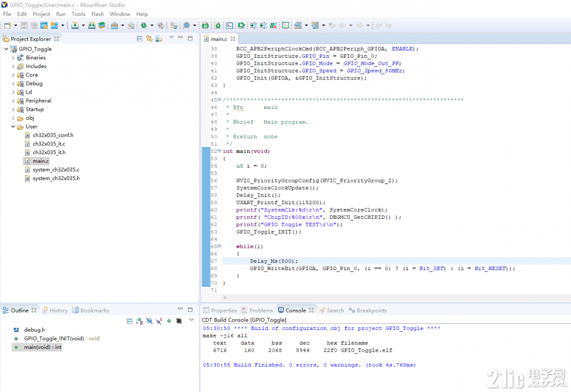Switch to the Bookmarks tab

[90, 310]
